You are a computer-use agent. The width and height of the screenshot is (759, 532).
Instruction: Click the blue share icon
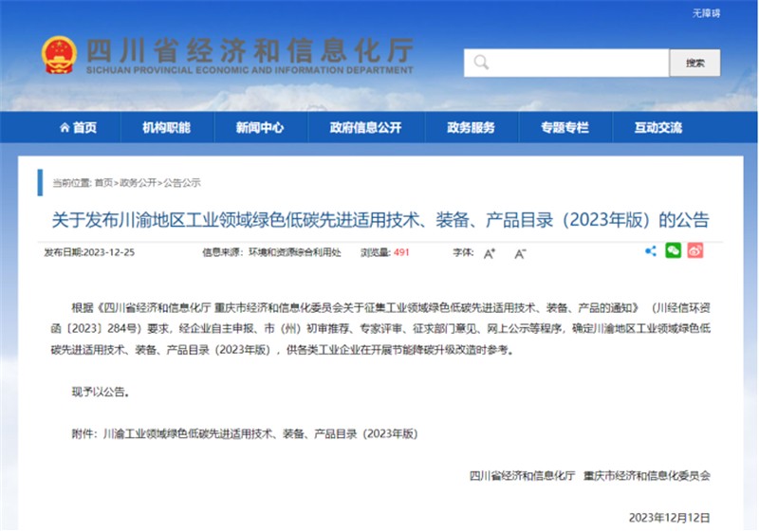pos(651,251)
